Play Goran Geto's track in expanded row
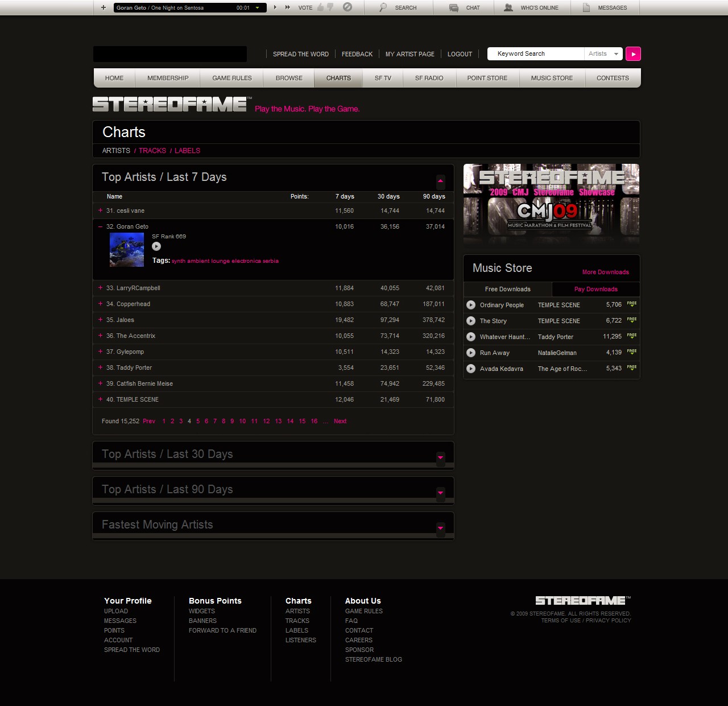 click(x=156, y=246)
